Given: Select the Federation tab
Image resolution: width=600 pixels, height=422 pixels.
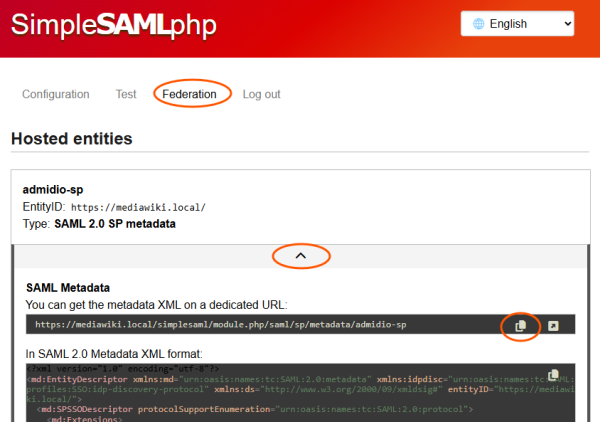Looking at the screenshot, I should (x=189, y=94).
